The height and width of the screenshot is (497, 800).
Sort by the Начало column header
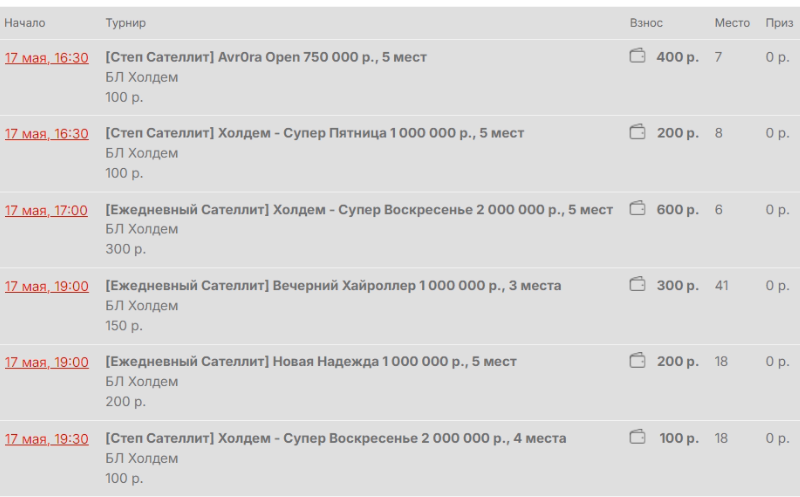tap(24, 23)
